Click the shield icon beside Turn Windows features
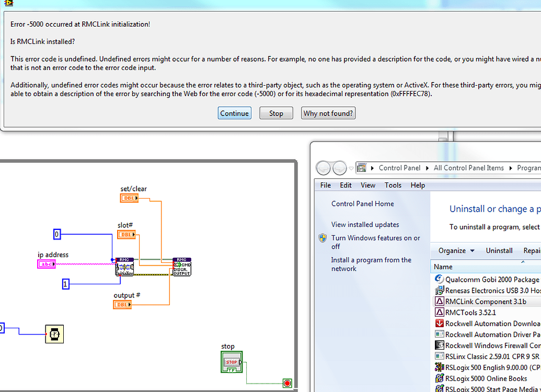This screenshot has width=541, height=392. 323,237
